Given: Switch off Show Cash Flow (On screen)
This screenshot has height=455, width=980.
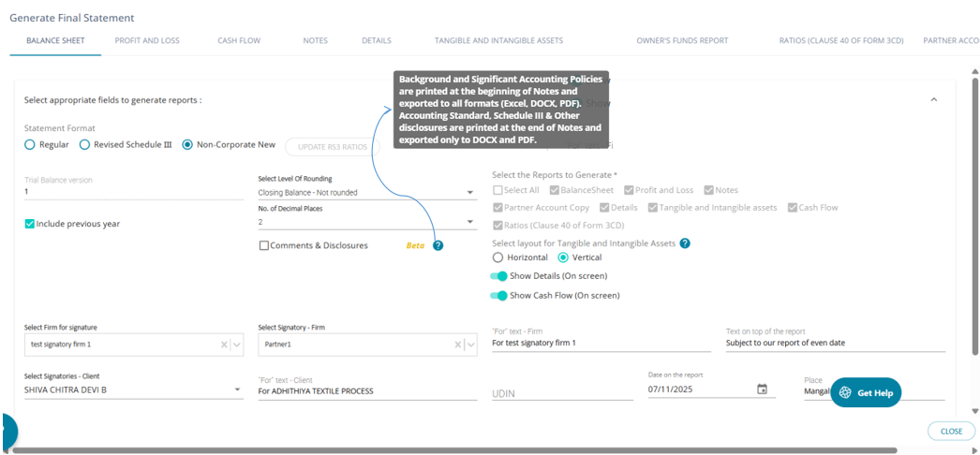Looking at the screenshot, I should coord(498,296).
